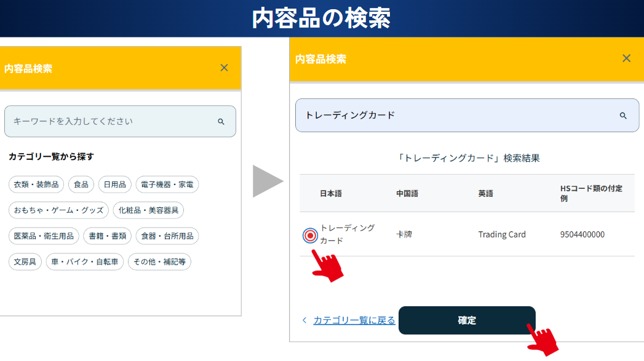Choose the 食品 category chip
Image resolution: width=644 pixels, height=361 pixels.
pos(81,184)
